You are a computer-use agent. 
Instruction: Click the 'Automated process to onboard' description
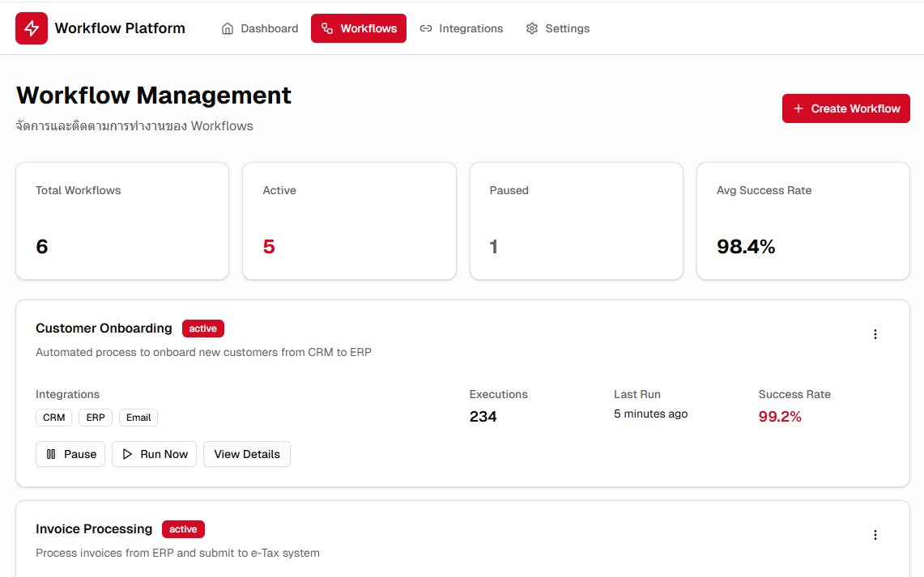[203, 352]
